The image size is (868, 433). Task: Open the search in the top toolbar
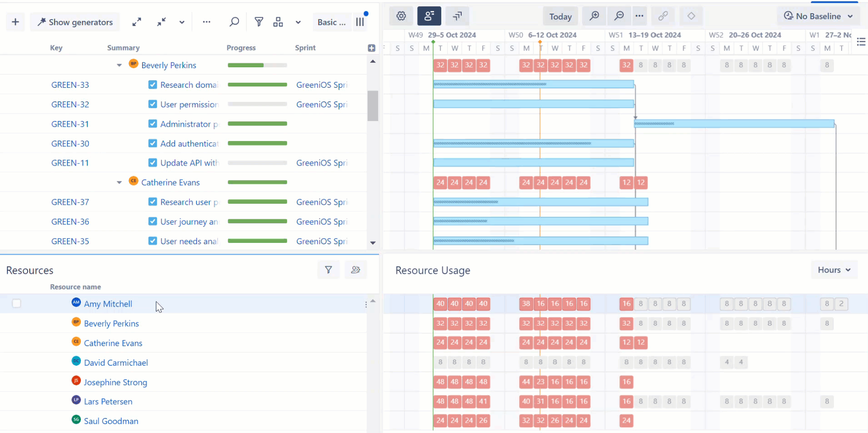pos(234,21)
